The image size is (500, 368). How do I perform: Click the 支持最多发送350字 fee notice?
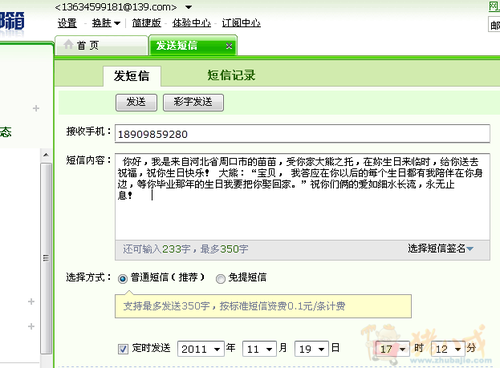tap(263, 306)
